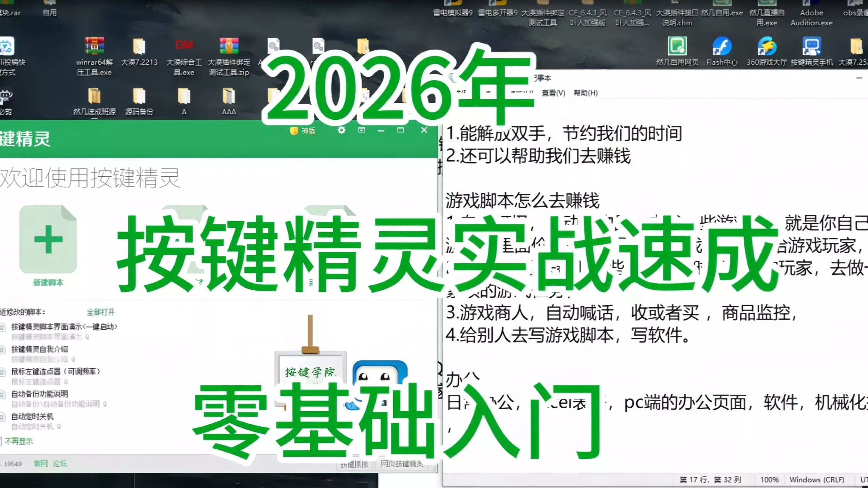
Task: Click the 100% zoom status in Notepad
Action: (769, 480)
